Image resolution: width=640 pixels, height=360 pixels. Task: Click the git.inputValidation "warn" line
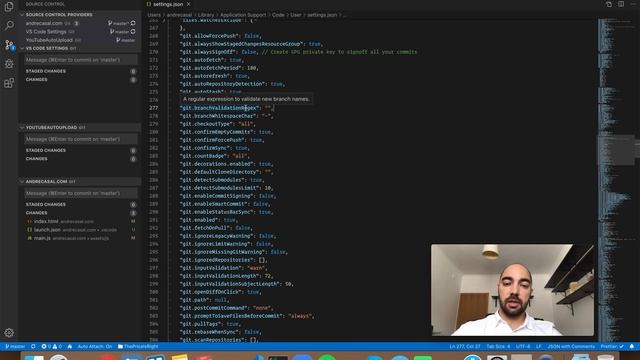point(224,268)
